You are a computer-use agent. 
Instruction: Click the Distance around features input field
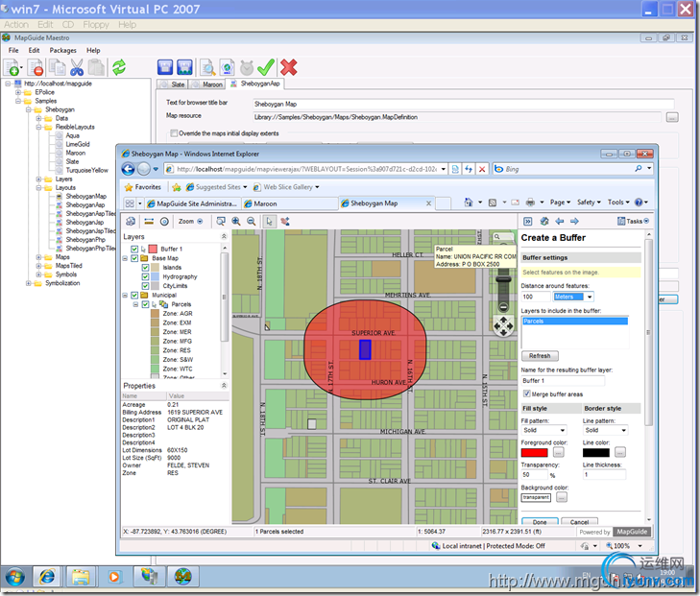[535, 297]
